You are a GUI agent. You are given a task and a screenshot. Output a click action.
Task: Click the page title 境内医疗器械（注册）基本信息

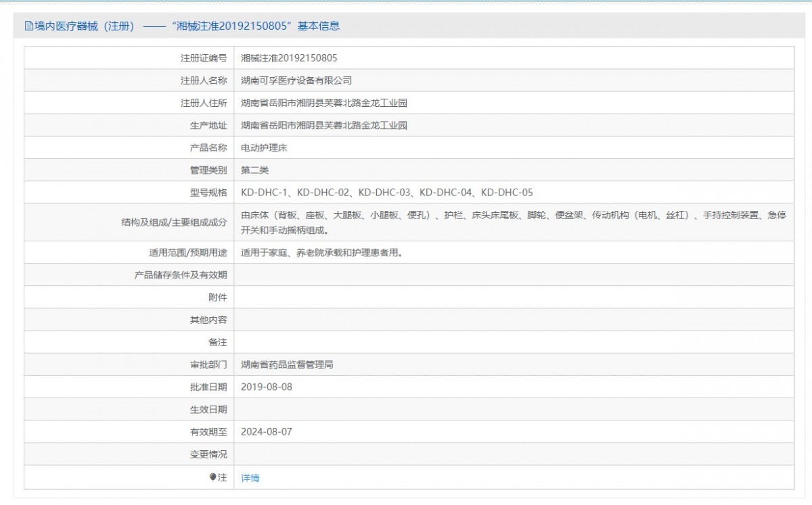click(187, 26)
